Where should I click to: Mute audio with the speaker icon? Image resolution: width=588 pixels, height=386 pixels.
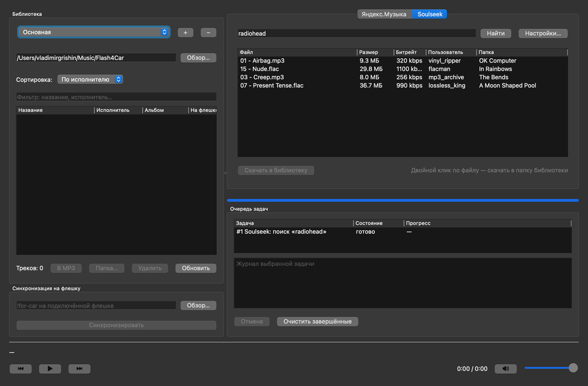(505, 369)
